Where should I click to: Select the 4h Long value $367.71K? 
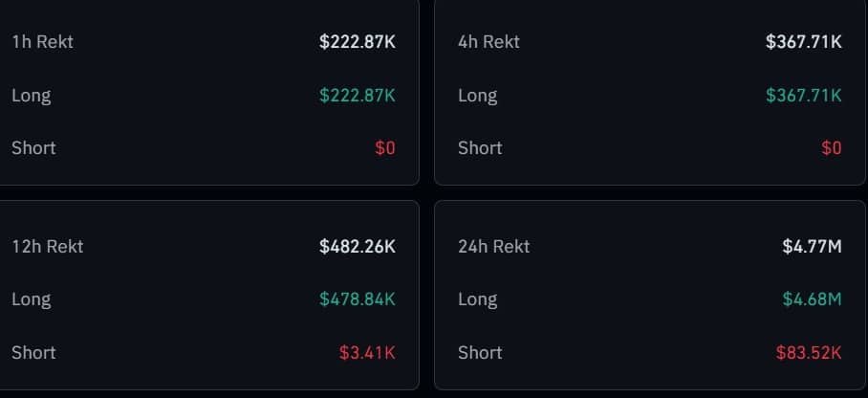[x=804, y=96]
